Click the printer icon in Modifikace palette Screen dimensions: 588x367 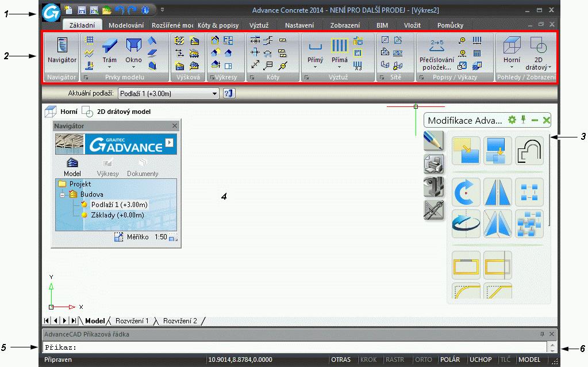(x=433, y=163)
